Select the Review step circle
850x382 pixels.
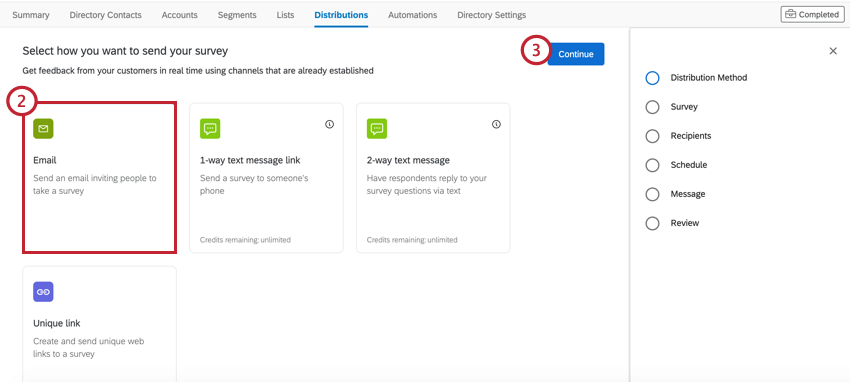[x=653, y=223]
